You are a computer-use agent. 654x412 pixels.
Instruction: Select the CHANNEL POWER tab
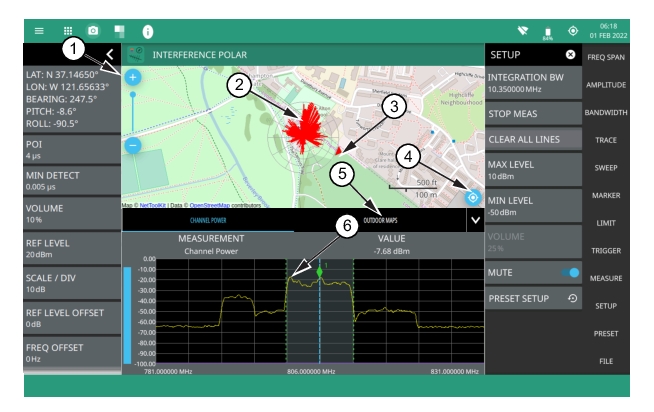coord(207,221)
